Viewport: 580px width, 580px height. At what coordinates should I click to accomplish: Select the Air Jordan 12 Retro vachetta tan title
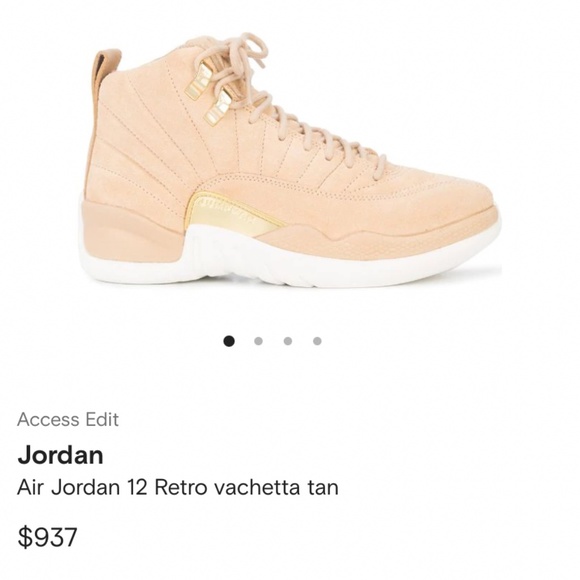[x=178, y=488]
